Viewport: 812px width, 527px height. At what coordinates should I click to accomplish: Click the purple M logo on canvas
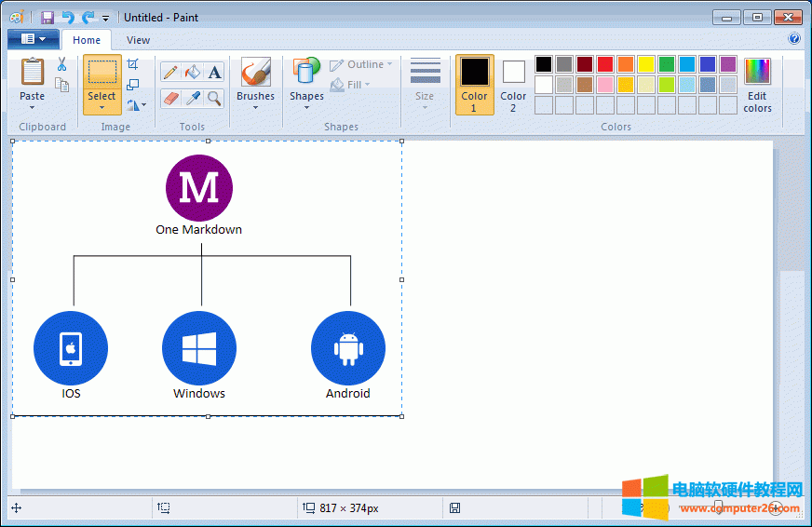(x=199, y=188)
